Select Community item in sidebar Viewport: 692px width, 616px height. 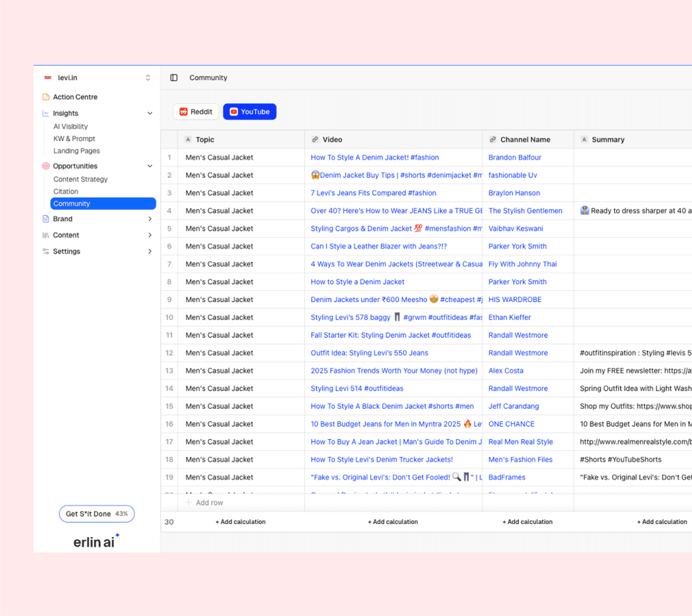click(103, 204)
